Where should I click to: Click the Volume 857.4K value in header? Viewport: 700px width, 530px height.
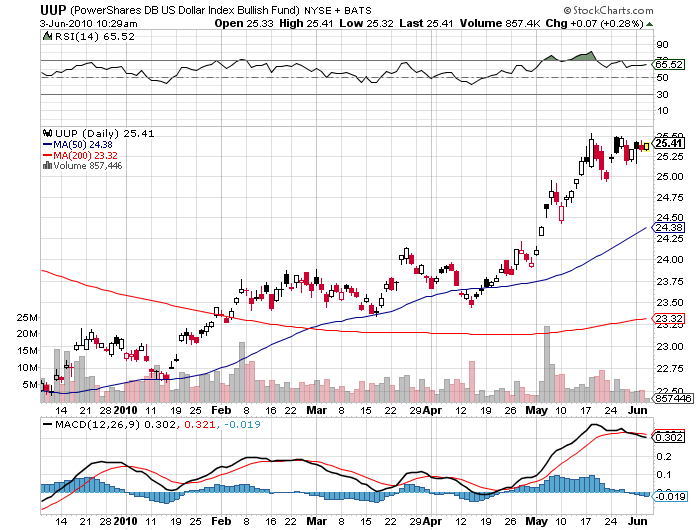tap(501, 23)
